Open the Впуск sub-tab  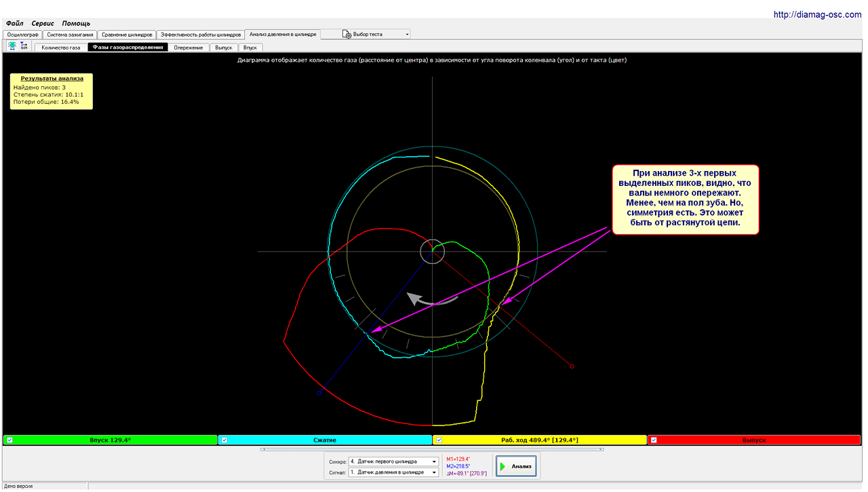click(250, 48)
